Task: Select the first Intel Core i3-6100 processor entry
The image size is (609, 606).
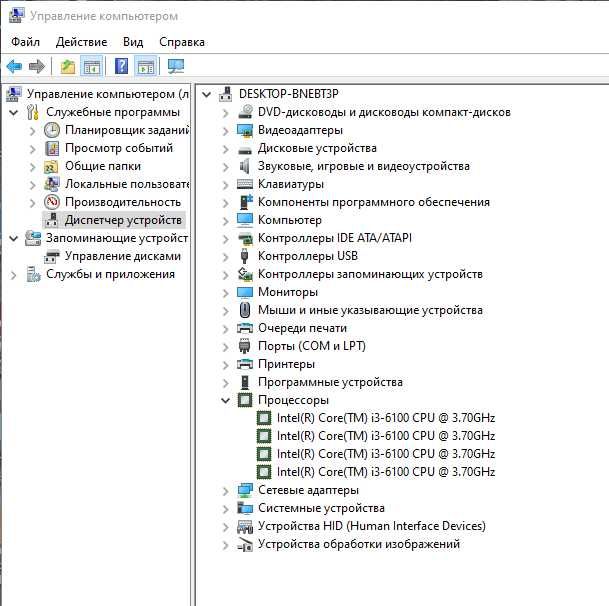Action: click(386, 418)
